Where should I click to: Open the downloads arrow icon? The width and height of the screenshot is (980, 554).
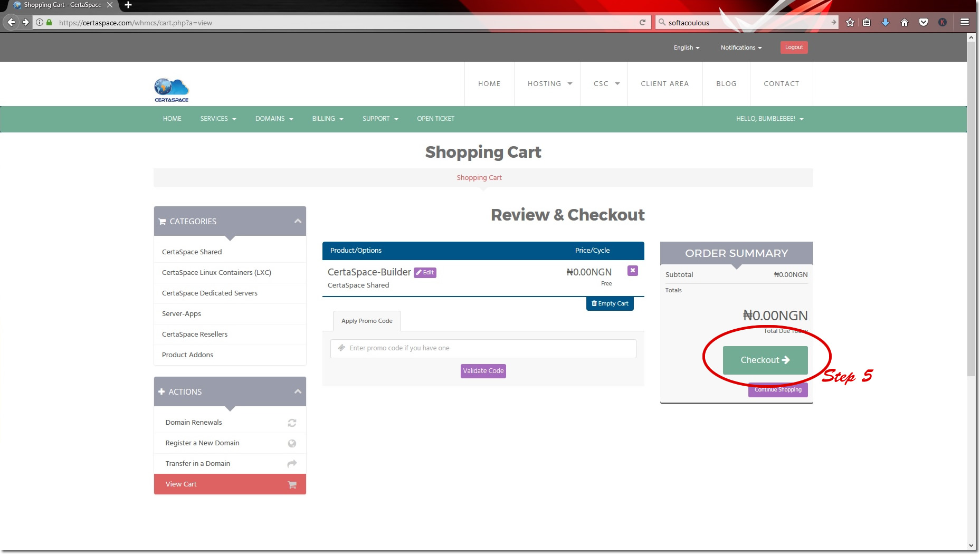tap(886, 22)
